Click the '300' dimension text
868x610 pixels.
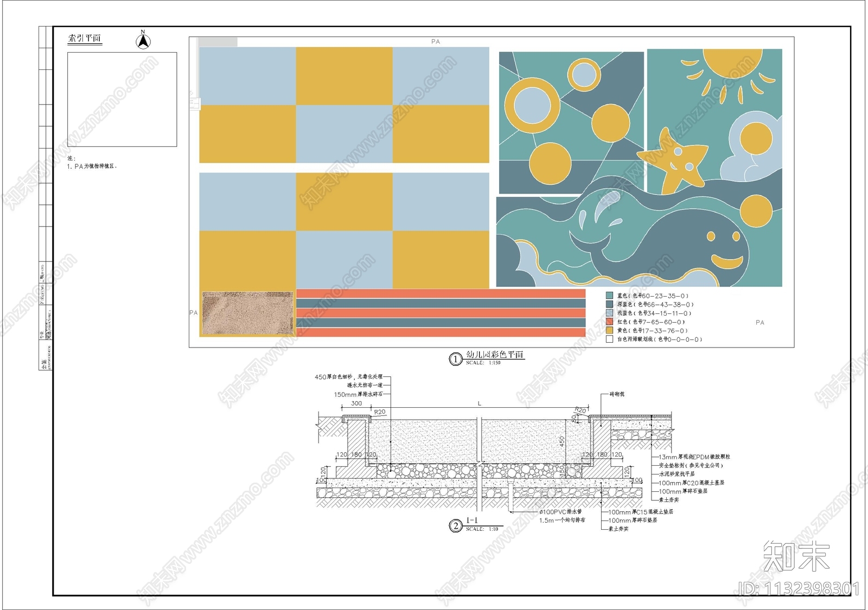(x=356, y=403)
